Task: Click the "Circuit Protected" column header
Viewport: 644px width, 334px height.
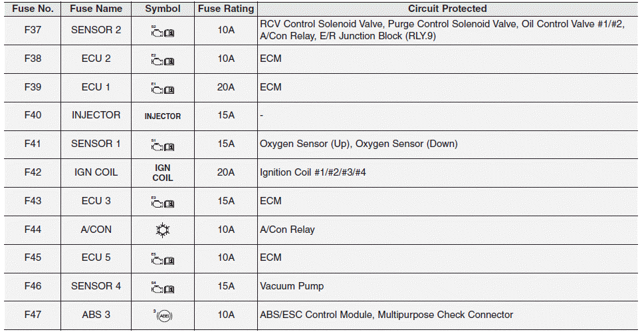Action: (x=447, y=9)
